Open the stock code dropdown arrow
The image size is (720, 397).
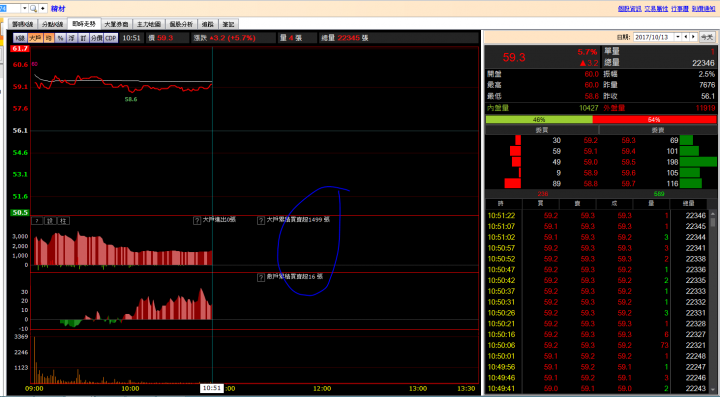pyautogui.click(x=25, y=8)
